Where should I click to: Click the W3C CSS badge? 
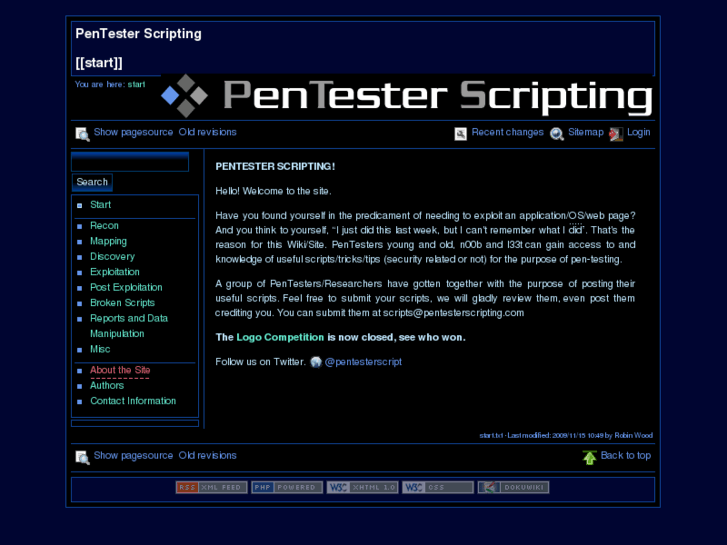pyautogui.click(x=438, y=487)
